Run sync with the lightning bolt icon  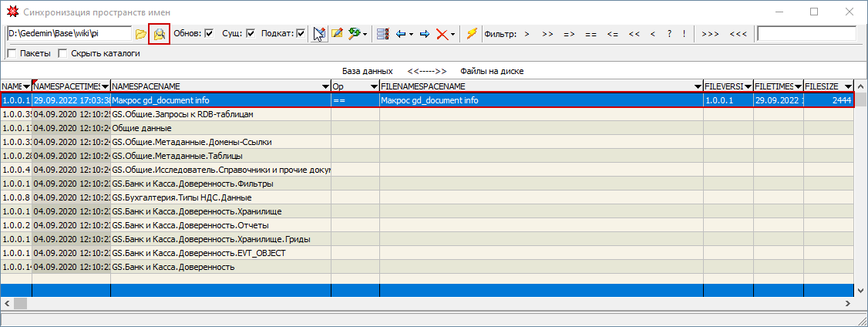coord(472,34)
